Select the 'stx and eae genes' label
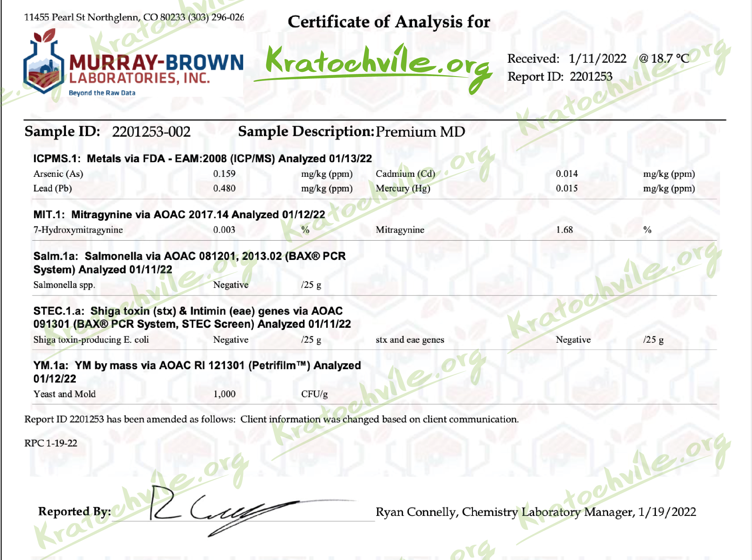This screenshot has width=752, height=560. click(410, 340)
